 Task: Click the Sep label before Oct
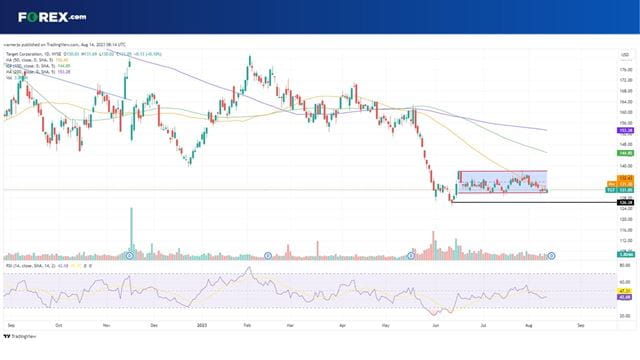click(x=11, y=326)
